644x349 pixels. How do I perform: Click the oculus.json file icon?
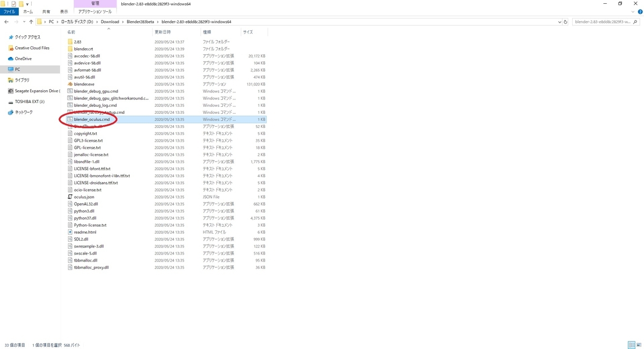[x=70, y=197]
